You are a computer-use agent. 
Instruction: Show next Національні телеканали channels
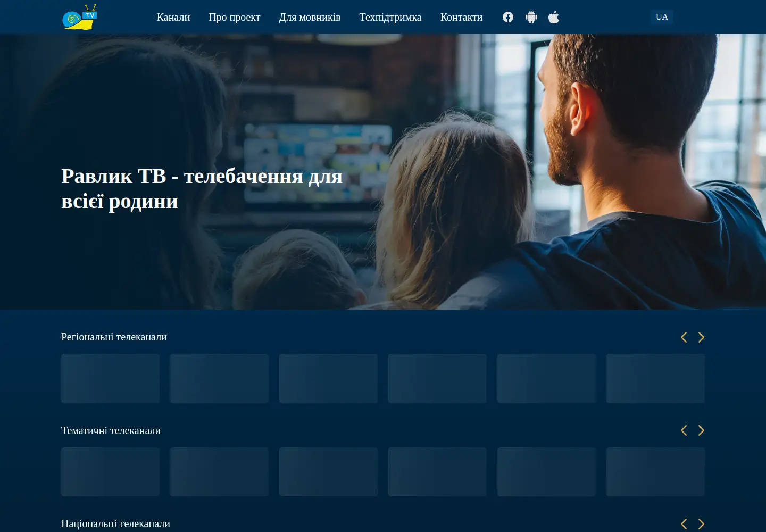pyautogui.click(x=701, y=524)
